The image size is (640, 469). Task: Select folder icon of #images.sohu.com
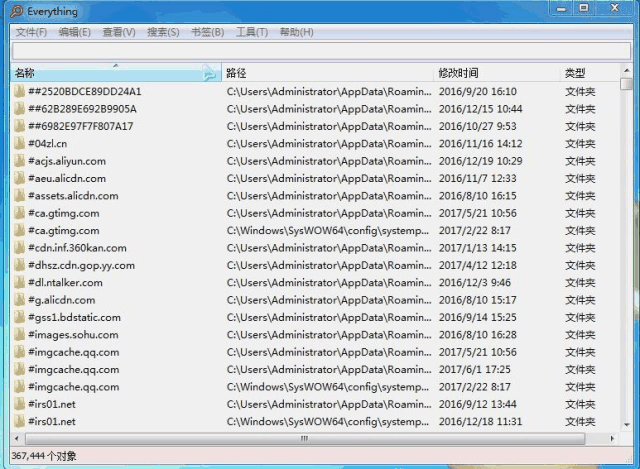pyautogui.click(x=19, y=335)
